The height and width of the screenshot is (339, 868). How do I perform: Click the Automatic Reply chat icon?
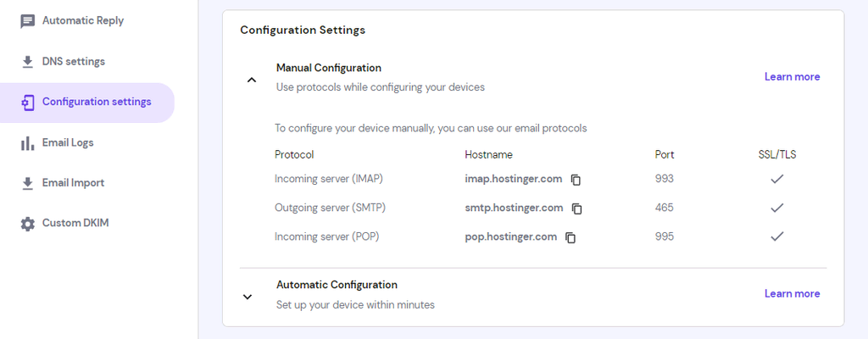coord(28,21)
